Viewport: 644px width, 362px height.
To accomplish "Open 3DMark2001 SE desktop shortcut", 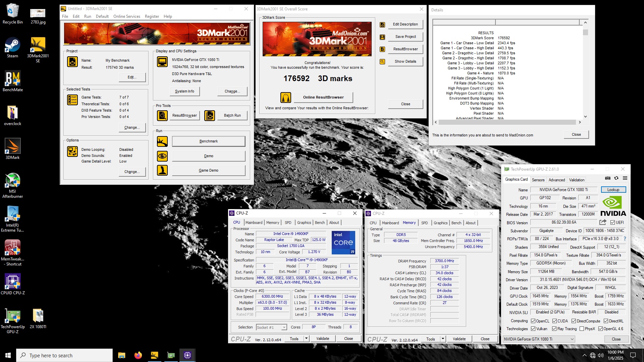I will pos(38,50).
